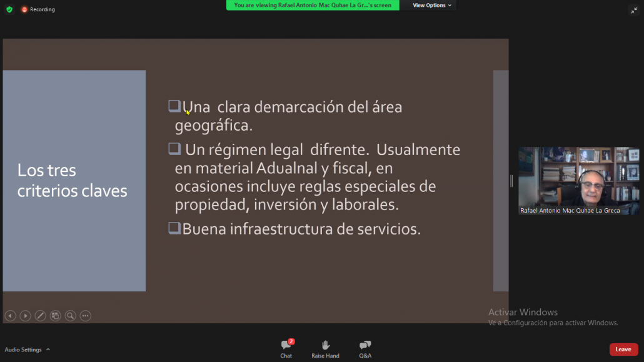The image size is (644, 362).
Task: Click the text 'propiedad, inversión y laborales.'
Action: click(x=287, y=204)
